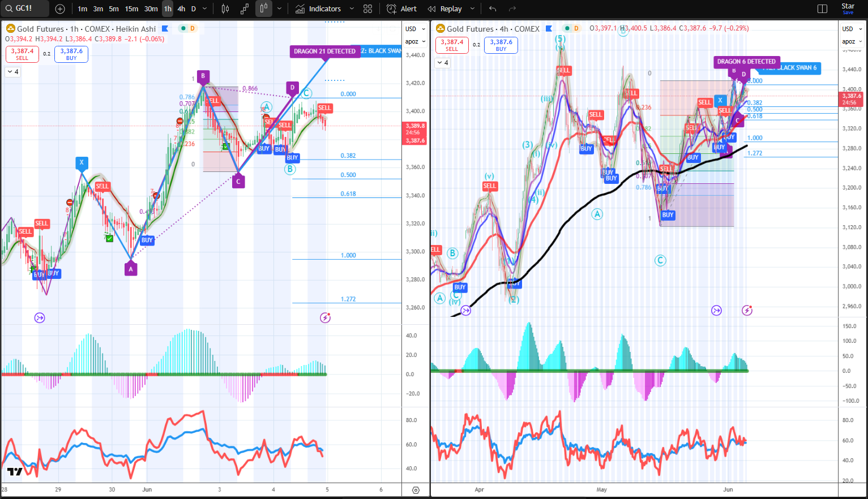The image size is (868, 499).
Task: Open chart settings gear by the time axis
Action: pyautogui.click(x=416, y=490)
